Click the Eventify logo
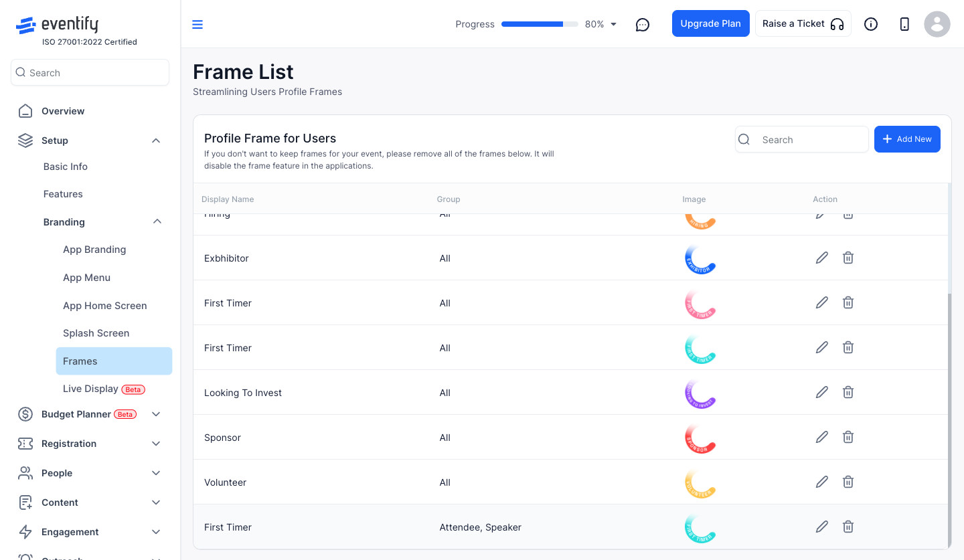 (x=58, y=25)
